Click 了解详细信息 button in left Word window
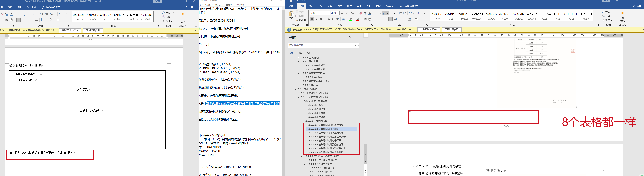 click(93, 30)
